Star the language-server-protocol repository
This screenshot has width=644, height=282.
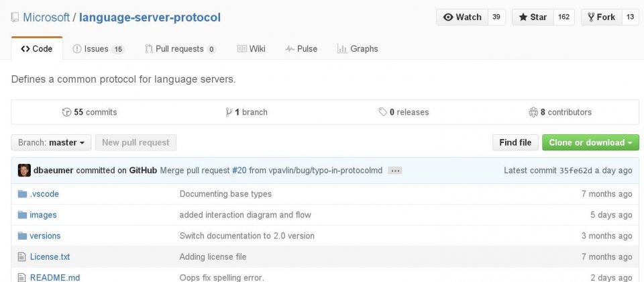coord(533,17)
